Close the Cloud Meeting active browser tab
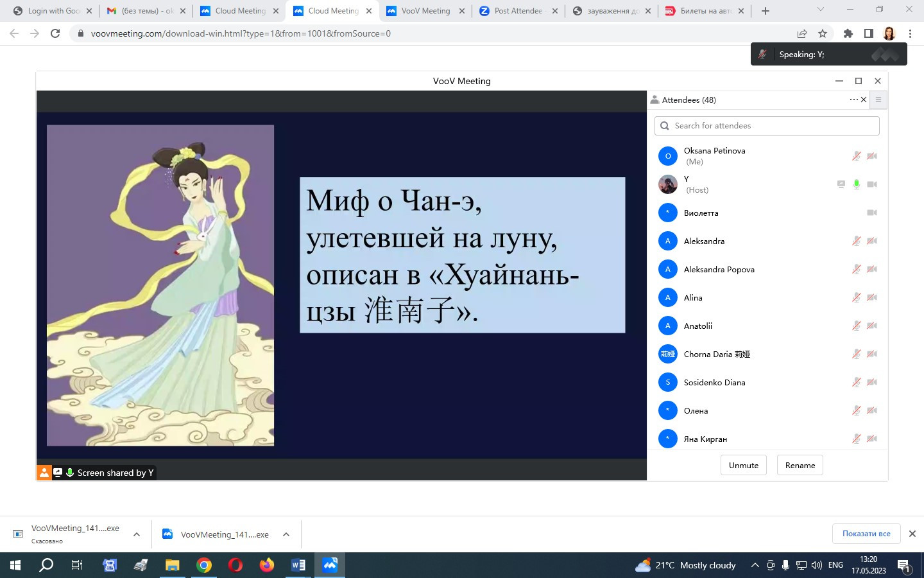This screenshot has height=578, width=924. [369, 11]
